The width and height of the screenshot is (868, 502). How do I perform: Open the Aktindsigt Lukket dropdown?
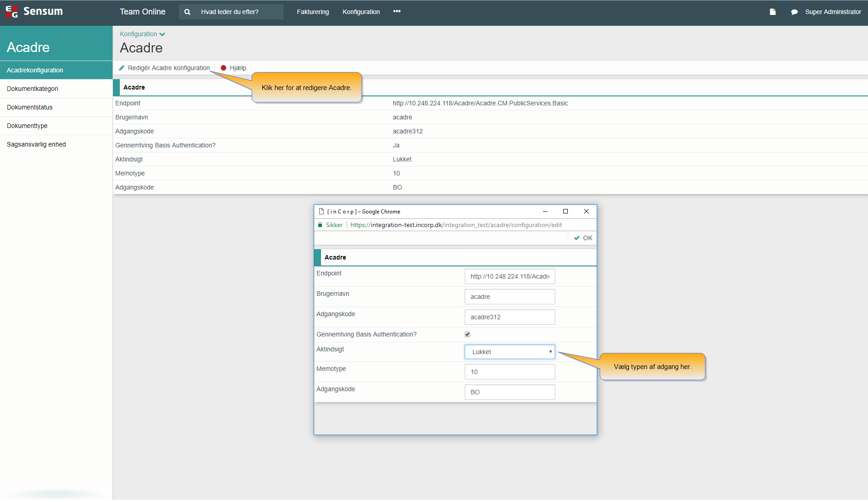tap(509, 352)
